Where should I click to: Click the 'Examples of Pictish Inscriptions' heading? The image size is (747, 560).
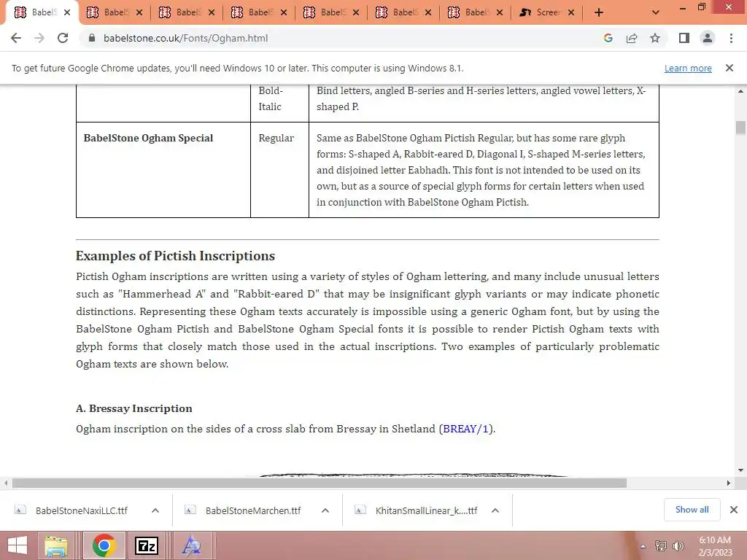(x=175, y=256)
